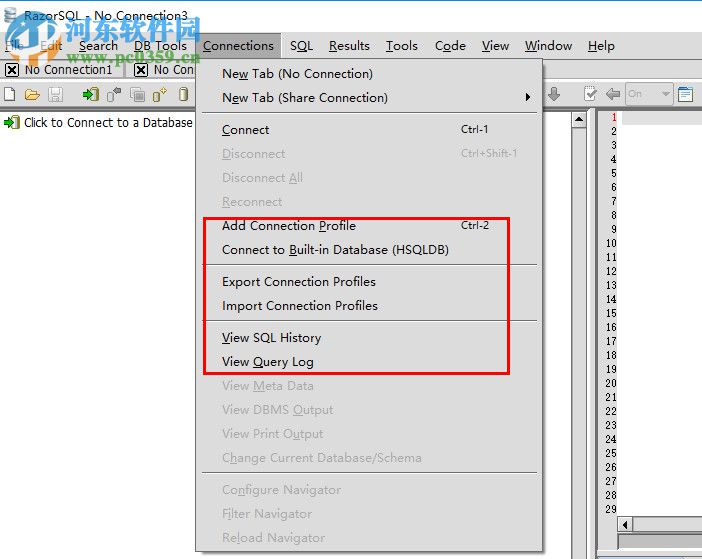
Task: Choose Import Connection Profiles
Action: [369, 306]
